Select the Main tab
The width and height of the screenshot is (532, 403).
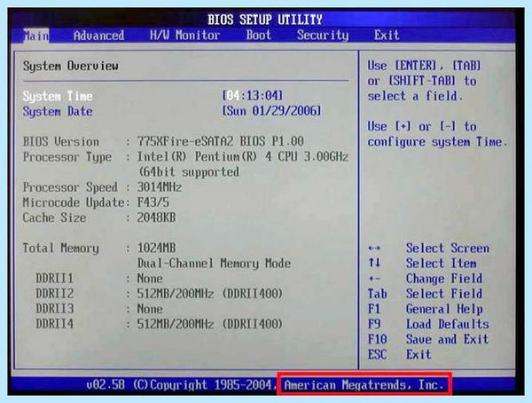pyautogui.click(x=36, y=36)
